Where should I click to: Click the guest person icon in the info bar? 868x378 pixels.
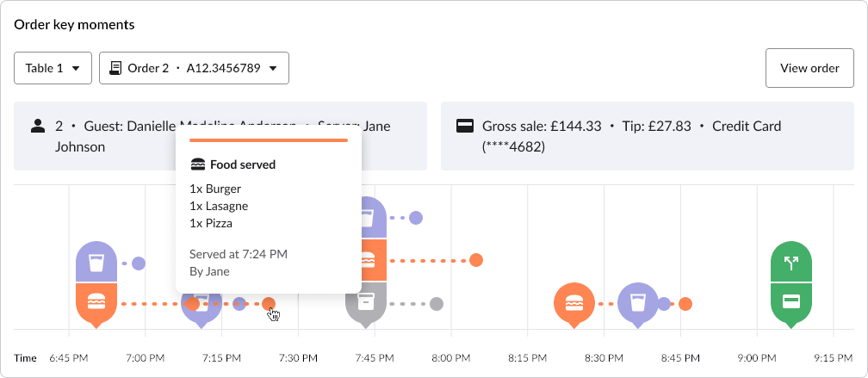37,127
